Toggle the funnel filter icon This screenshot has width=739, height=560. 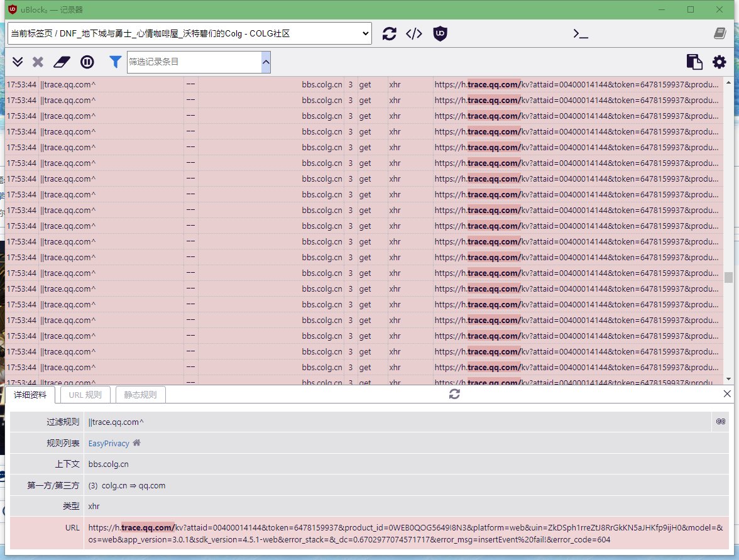coord(115,62)
